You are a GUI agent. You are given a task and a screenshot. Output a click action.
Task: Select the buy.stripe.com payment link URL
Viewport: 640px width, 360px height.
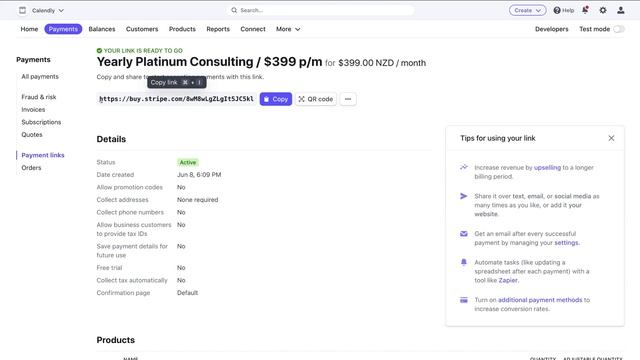(x=177, y=99)
